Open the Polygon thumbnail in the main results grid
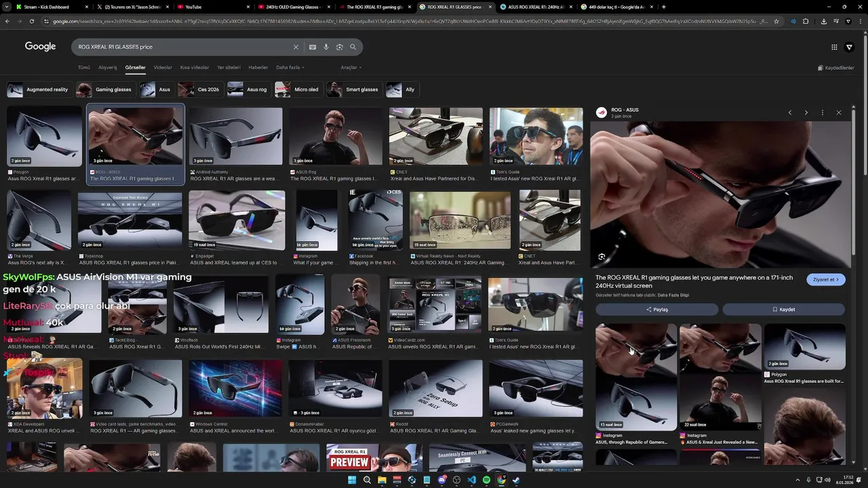This screenshot has width=868, height=488. (44, 136)
